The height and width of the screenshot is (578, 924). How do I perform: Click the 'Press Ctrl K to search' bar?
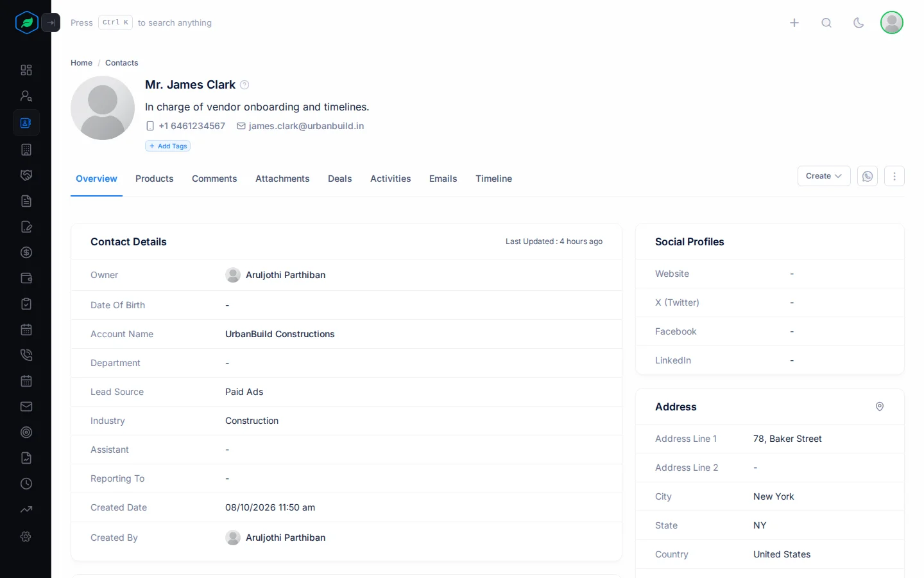click(x=141, y=22)
